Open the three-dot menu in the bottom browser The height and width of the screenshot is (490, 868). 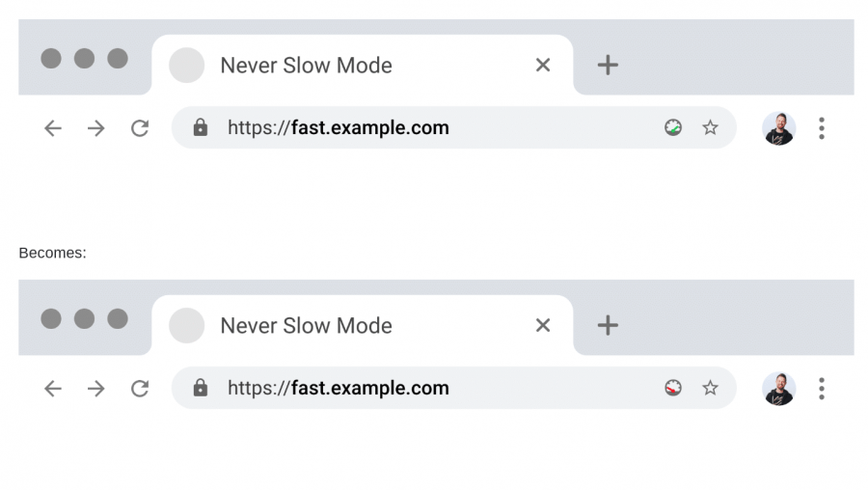[822, 389]
